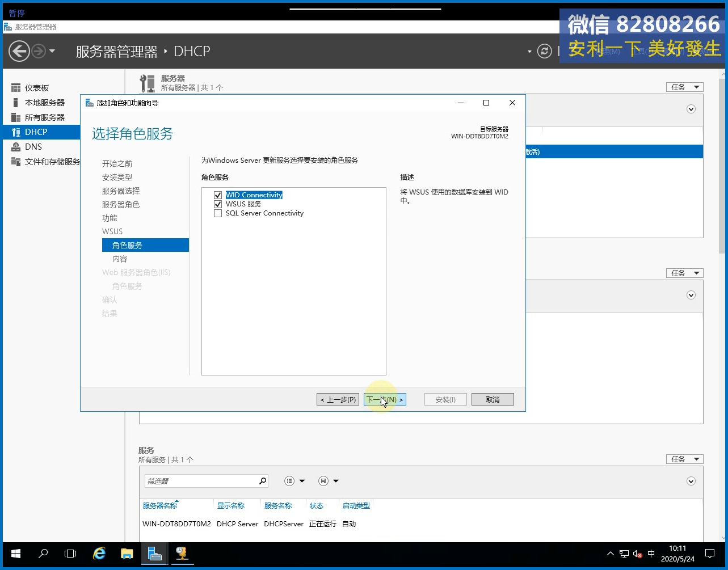Click the 下一步(N) next button
This screenshot has width=728, height=570.
[x=385, y=399]
